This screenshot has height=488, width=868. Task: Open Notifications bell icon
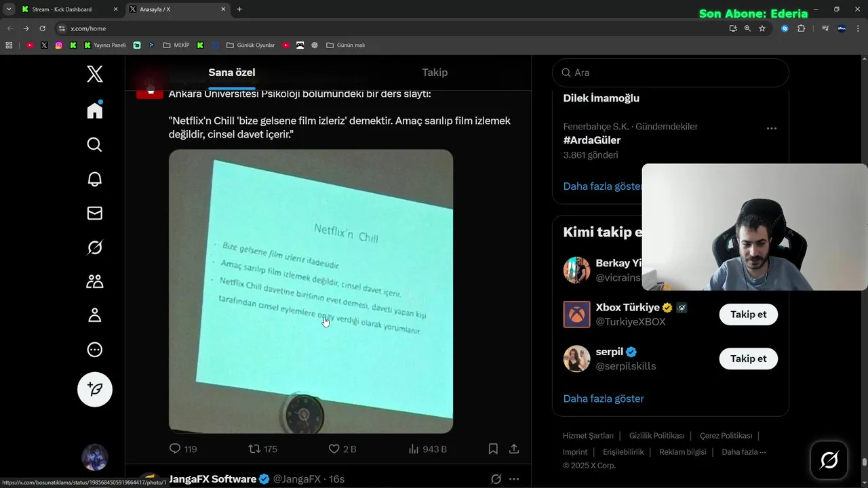(x=95, y=179)
